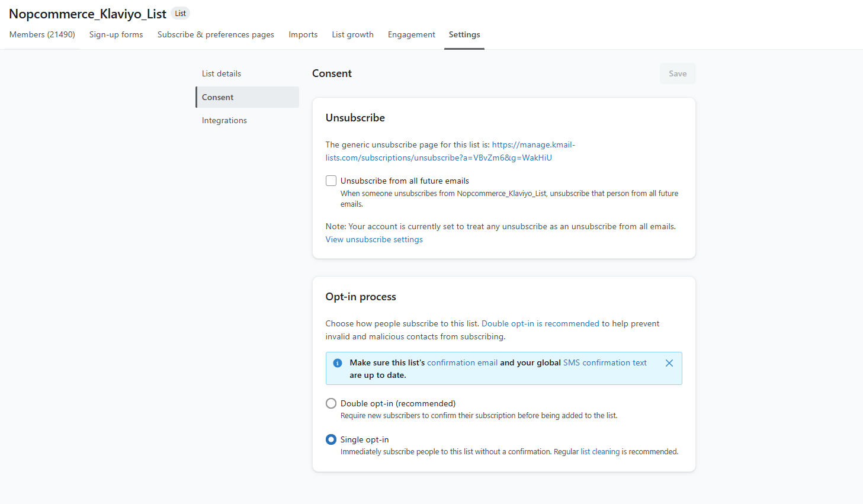Viewport: 863px width, 504px height.
Task: Click the Nopcommerce_Klaviyo_List page title
Action: (88, 14)
